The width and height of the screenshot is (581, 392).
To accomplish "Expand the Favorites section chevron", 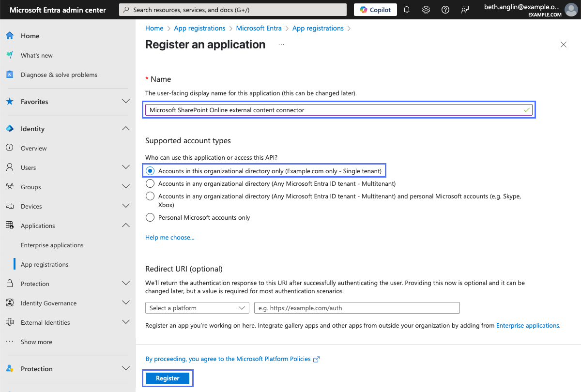I will 126,102.
